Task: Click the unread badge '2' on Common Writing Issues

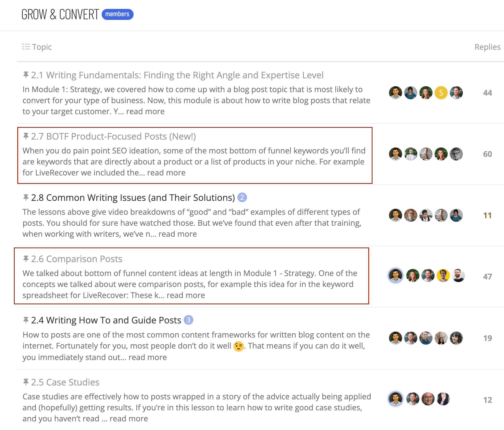Action: tap(242, 197)
